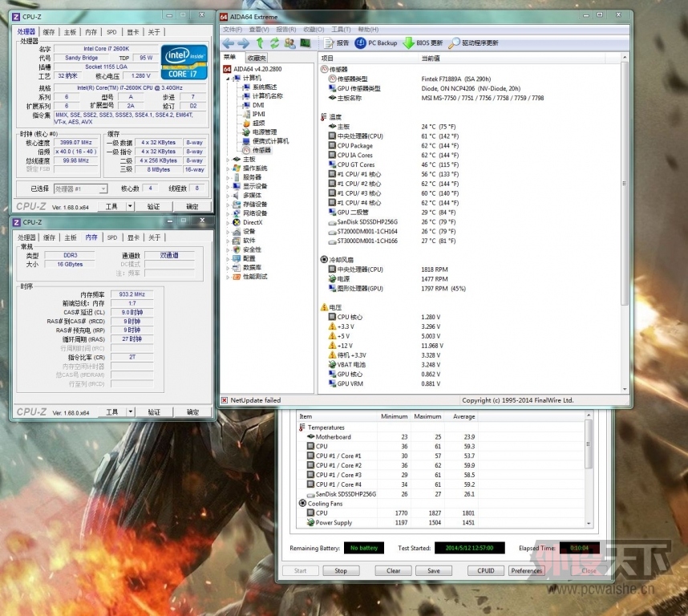The height and width of the screenshot is (616, 688).
Task: Expand 操作系统 node in AIDA64 tree
Action: tap(228, 168)
